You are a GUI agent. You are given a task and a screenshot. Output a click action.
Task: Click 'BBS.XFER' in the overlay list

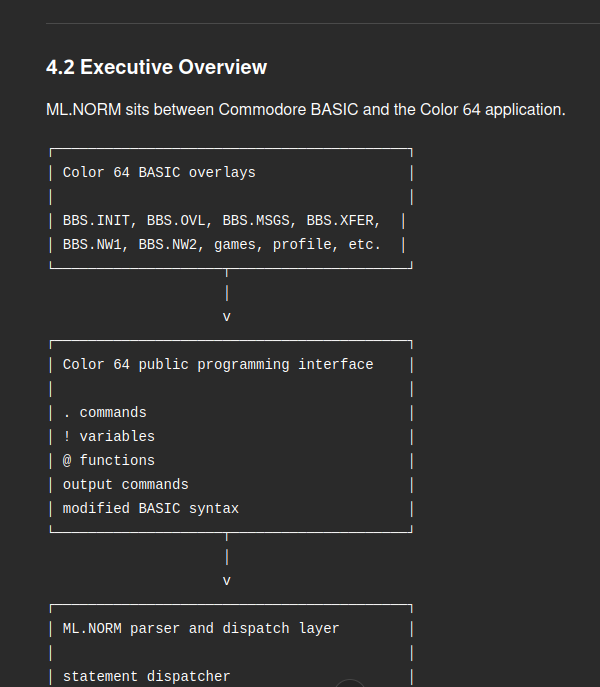pos(340,220)
